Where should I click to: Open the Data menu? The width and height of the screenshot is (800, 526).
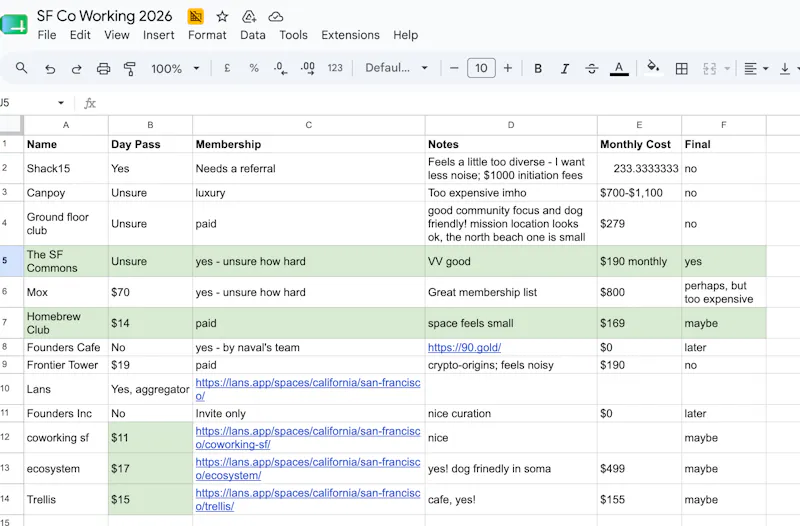(253, 35)
